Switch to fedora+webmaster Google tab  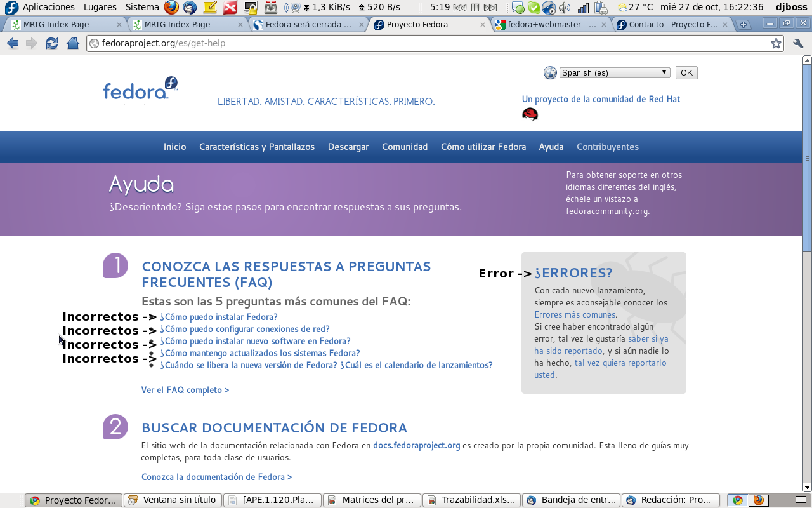(x=551, y=25)
